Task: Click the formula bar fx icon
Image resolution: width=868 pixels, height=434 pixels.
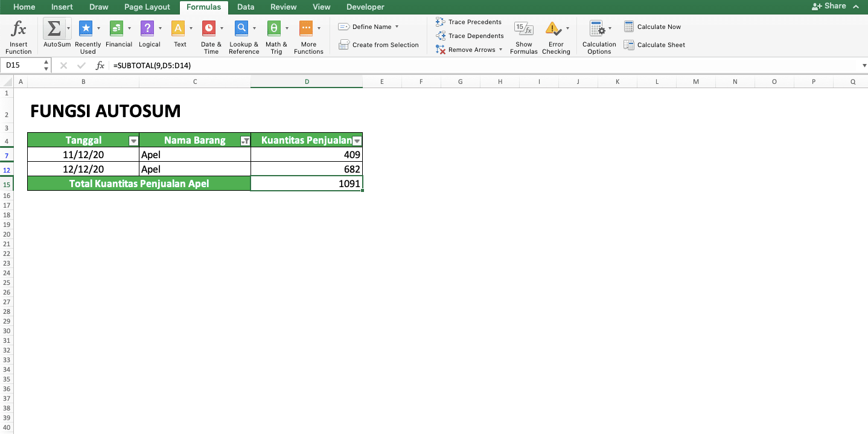Action: click(x=100, y=65)
